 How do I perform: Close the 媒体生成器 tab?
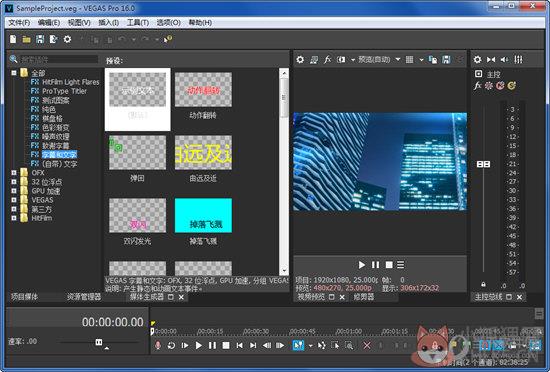point(181,297)
